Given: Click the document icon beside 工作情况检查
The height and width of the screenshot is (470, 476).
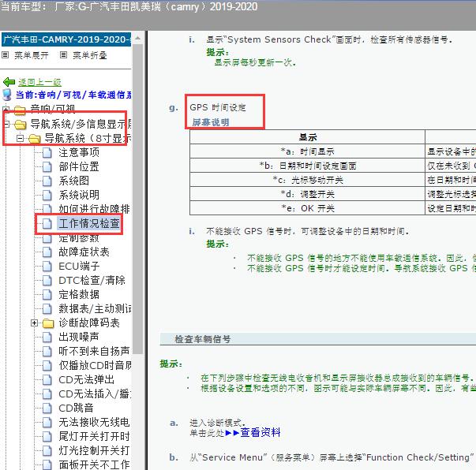Looking at the screenshot, I should 47,224.
